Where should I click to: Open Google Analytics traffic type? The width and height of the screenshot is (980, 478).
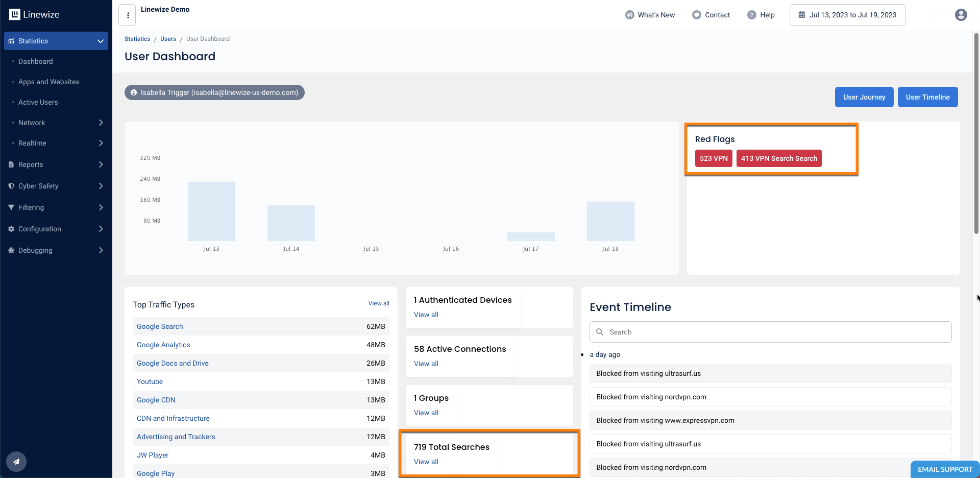[x=163, y=345]
